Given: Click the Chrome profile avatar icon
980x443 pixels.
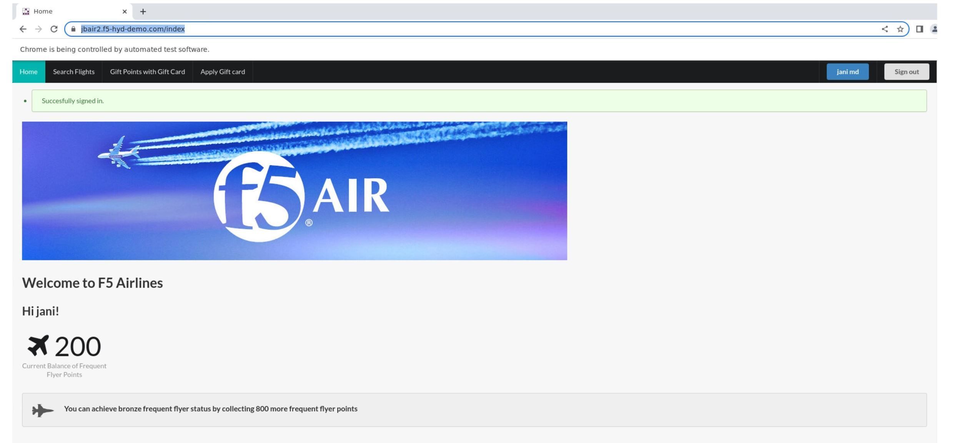Looking at the screenshot, I should 933,29.
